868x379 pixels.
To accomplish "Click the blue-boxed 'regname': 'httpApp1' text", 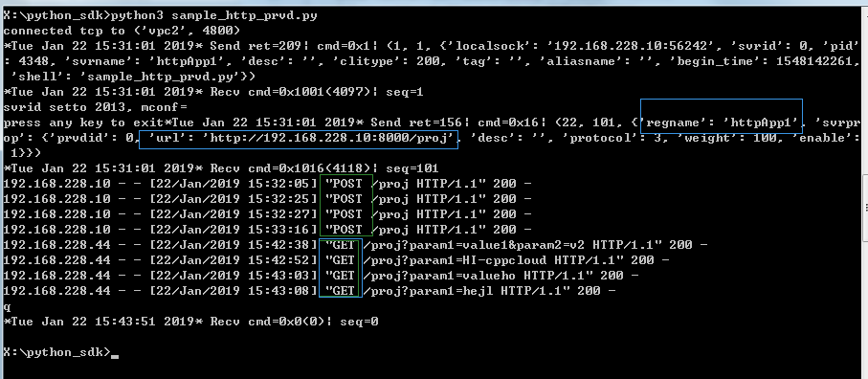I will coord(722,123).
